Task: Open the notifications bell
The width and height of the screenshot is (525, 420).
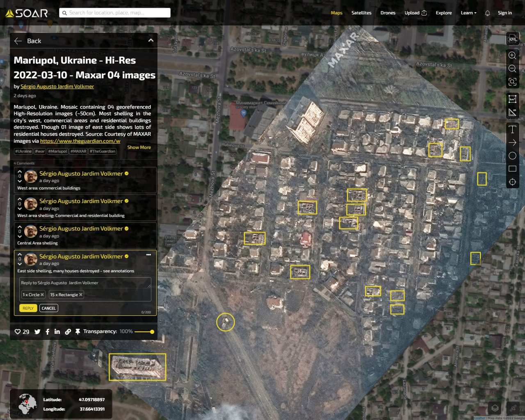Action: (487, 13)
